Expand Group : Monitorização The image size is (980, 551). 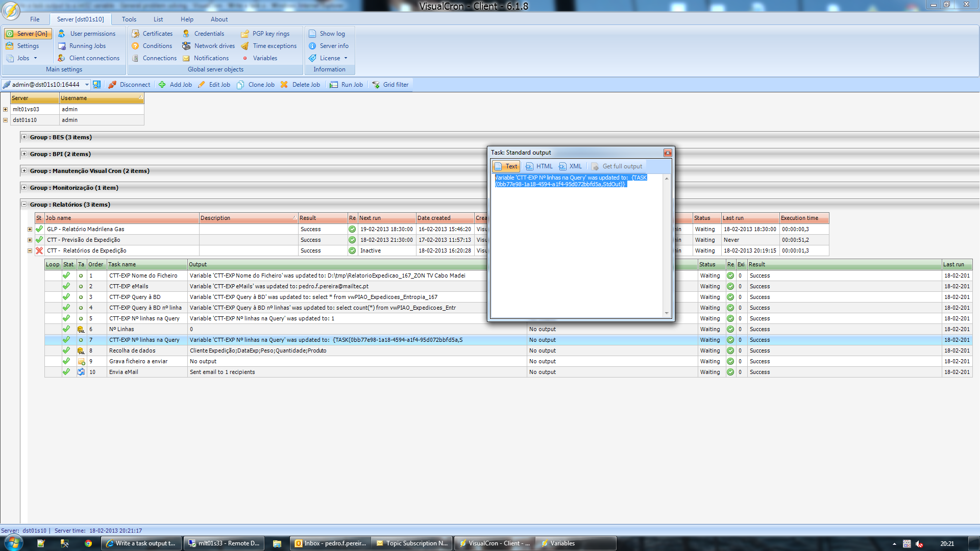[x=24, y=187]
